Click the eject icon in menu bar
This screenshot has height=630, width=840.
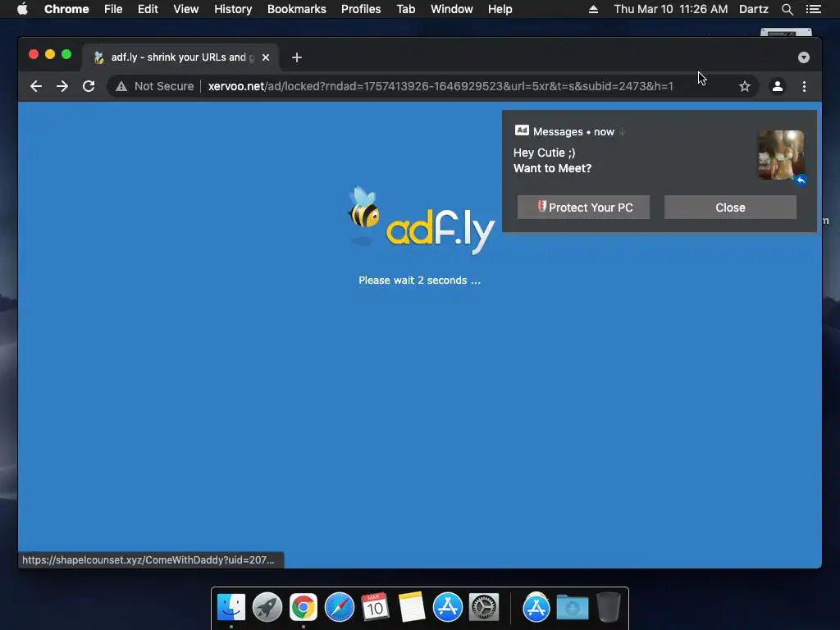[593, 9]
